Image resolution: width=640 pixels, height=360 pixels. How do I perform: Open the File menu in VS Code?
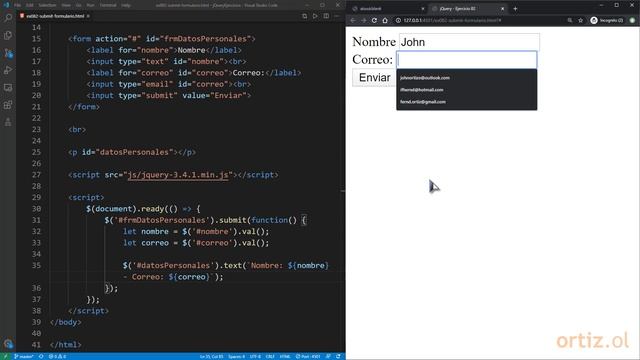point(17,5)
